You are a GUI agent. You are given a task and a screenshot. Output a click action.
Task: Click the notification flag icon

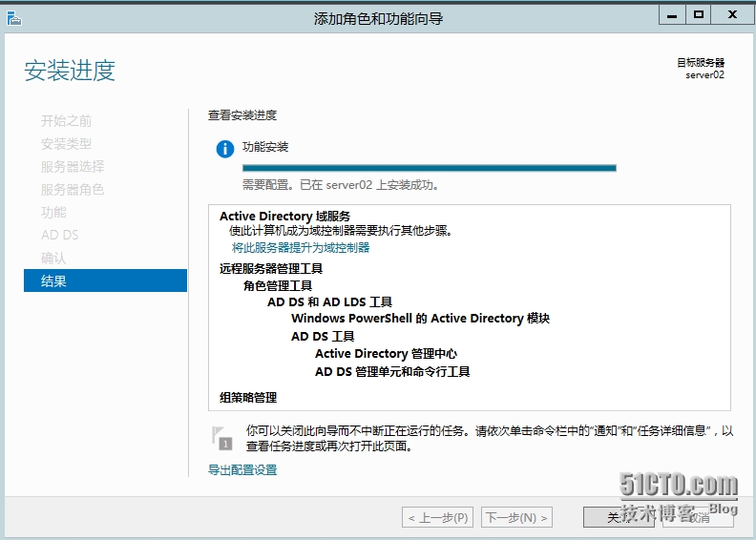click(x=221, y=438)
